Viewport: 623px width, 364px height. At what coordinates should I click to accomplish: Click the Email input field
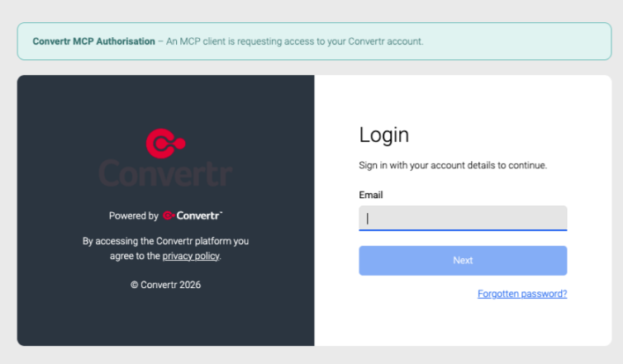point(463,218)
